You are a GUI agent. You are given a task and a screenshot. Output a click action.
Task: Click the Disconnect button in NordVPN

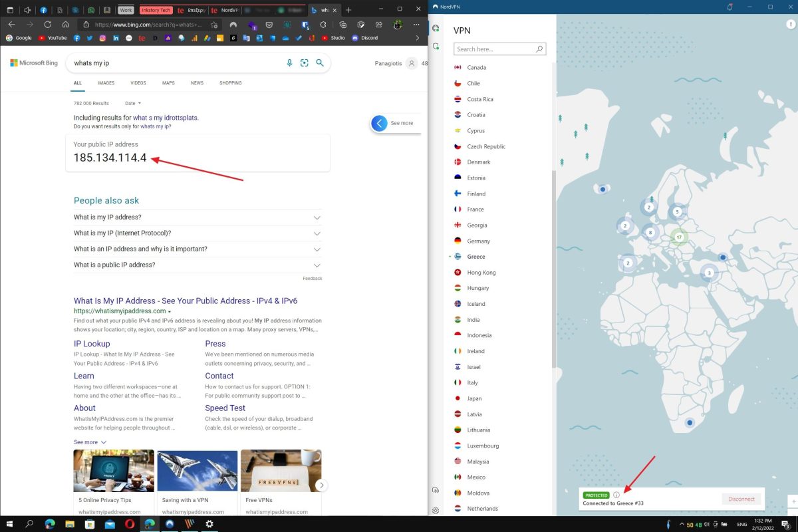click(741, 498)
